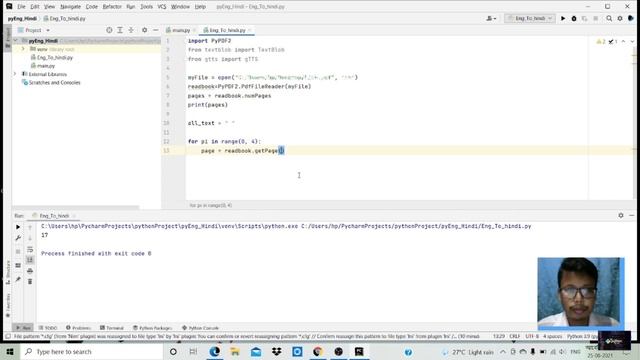The image size is (640, 360).
Task: Click Expand All icon in Project panel
Action: [x=120, y=30]
